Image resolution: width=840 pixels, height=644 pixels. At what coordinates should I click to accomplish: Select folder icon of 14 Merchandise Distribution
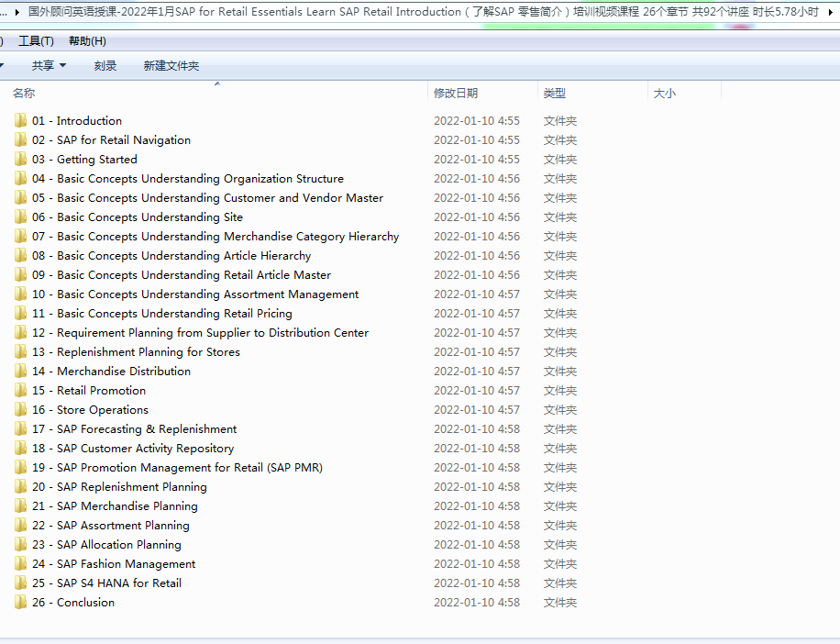(x=20, y=371)
